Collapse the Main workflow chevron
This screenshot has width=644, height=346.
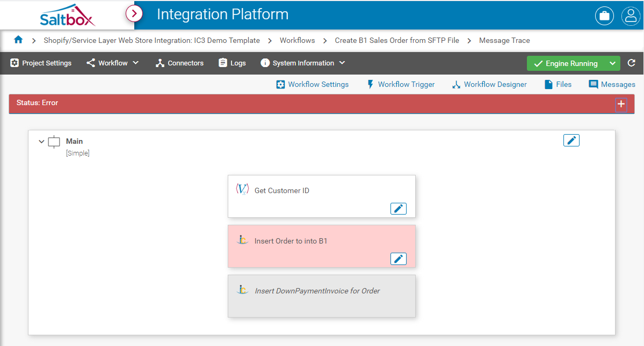click(x=41, y=142)
